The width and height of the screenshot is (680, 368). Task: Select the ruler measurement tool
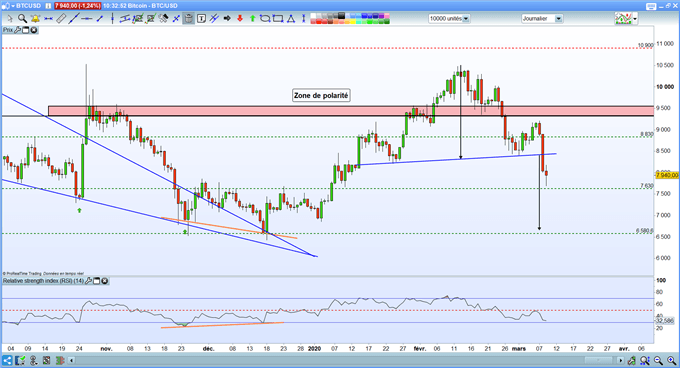coord(61,18)
